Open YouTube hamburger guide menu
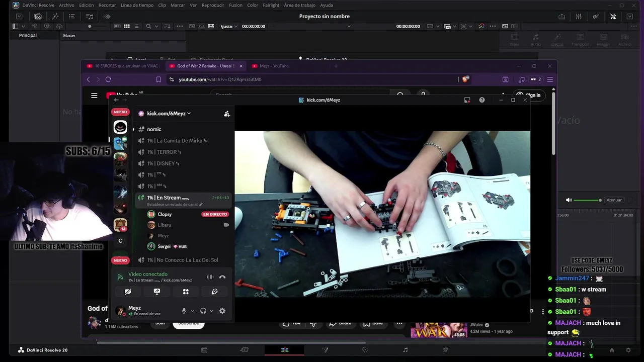 point(94,95)
